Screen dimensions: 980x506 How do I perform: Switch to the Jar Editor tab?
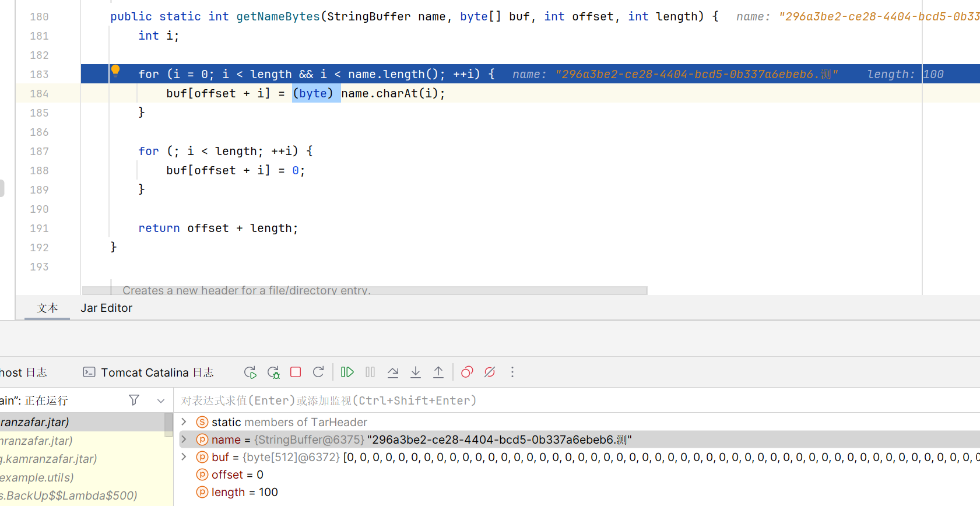click(x=106, y=308)
